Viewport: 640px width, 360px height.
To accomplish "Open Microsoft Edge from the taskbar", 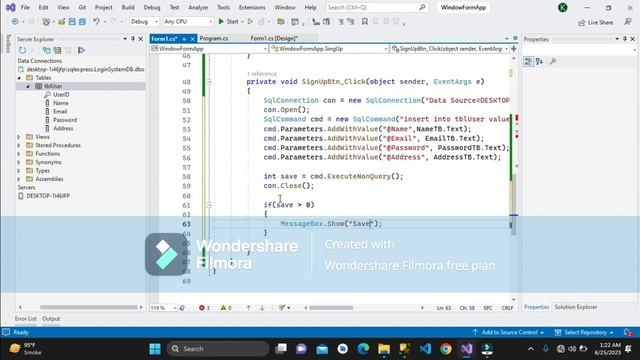I will pos(363,349).
